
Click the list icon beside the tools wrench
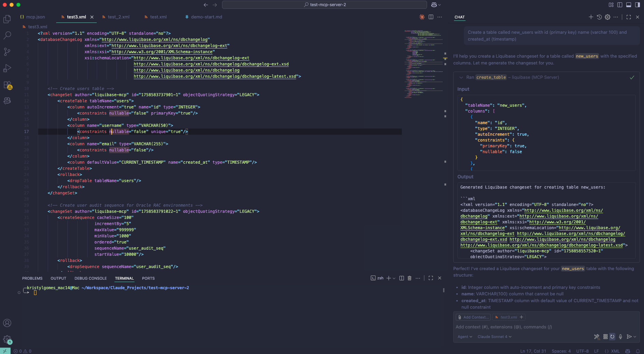605,337
